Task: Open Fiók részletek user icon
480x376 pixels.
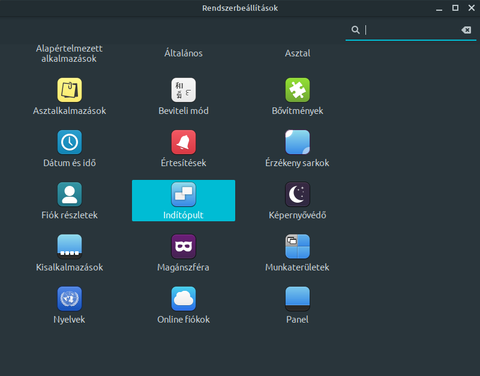Action: point(69,194)
